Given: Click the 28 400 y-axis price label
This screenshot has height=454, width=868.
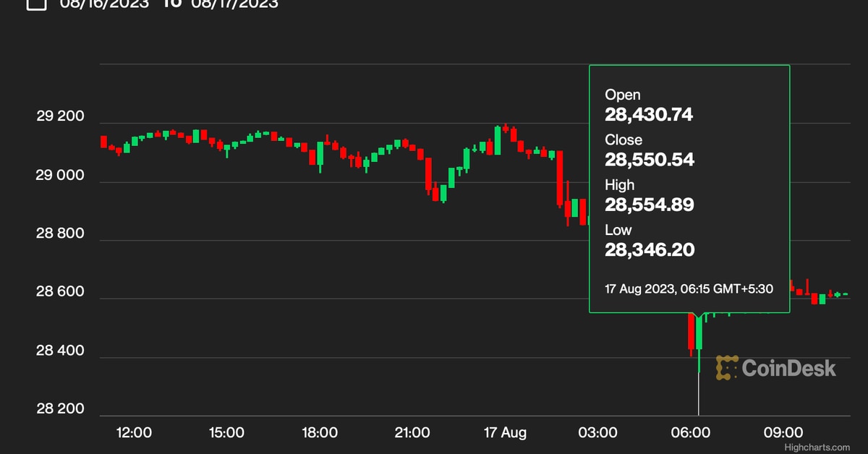Looking at the screenshot, I should pyautogui.click(x=60, y=351).
